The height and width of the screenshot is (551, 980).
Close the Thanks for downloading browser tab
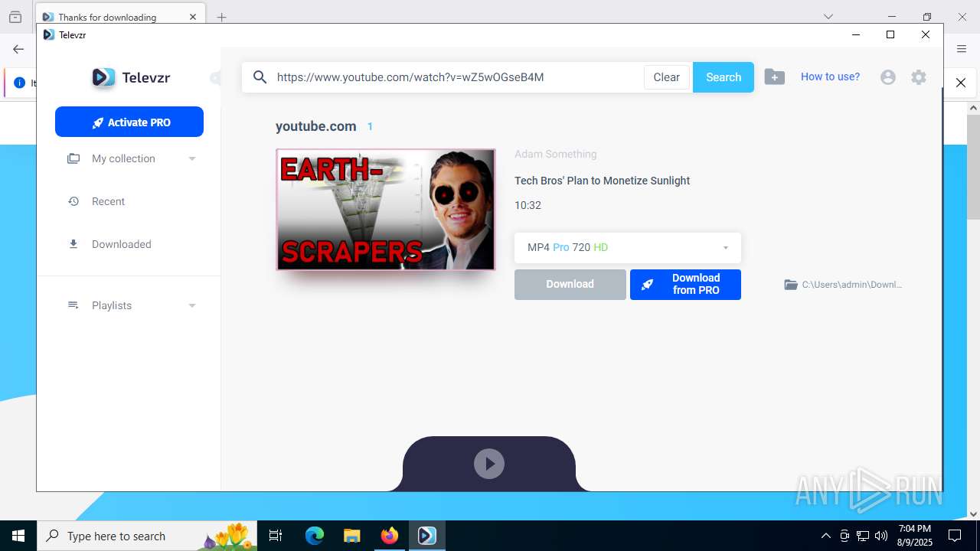193,17
